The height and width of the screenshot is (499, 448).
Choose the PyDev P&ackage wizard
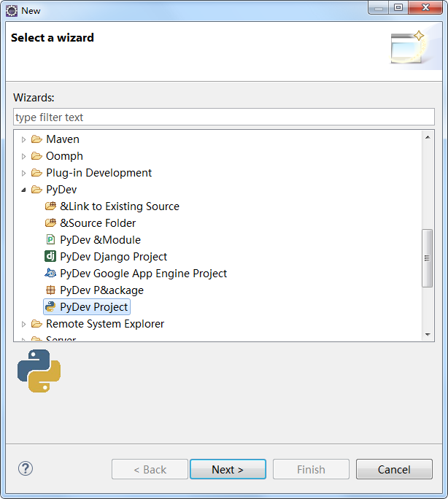pos(101,290)
